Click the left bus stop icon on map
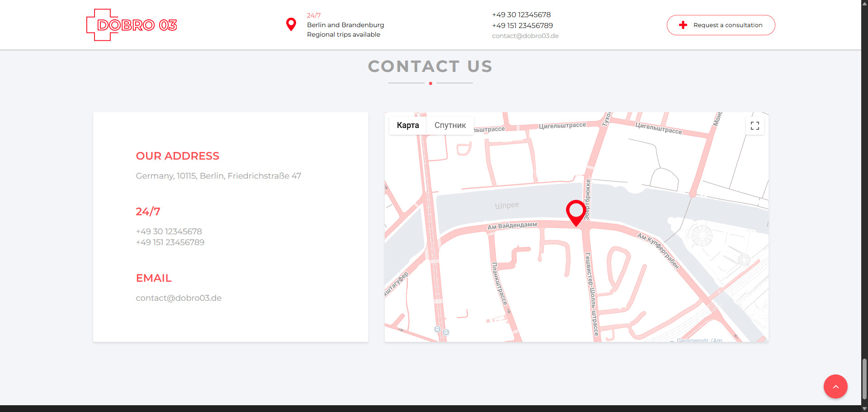Image resolution: width=868 pixels, height=412 pixels. [x=437, y=329]
